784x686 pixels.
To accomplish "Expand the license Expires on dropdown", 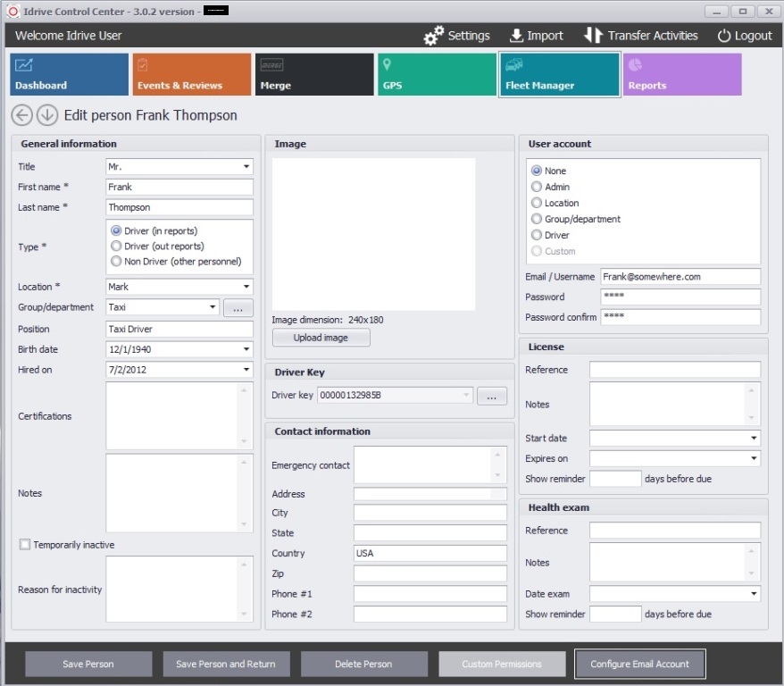I will (754, 459).
